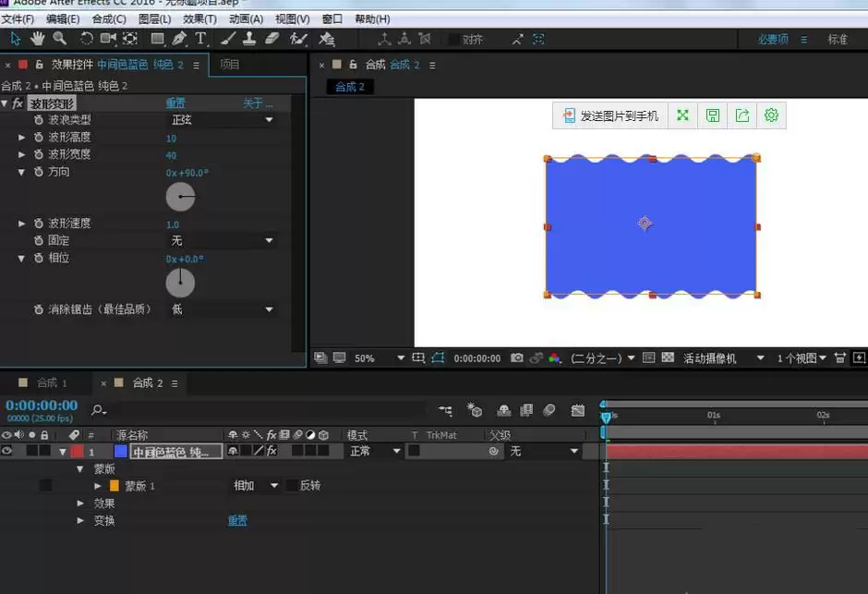Open the 合成(C) menu

coord(109,19)
